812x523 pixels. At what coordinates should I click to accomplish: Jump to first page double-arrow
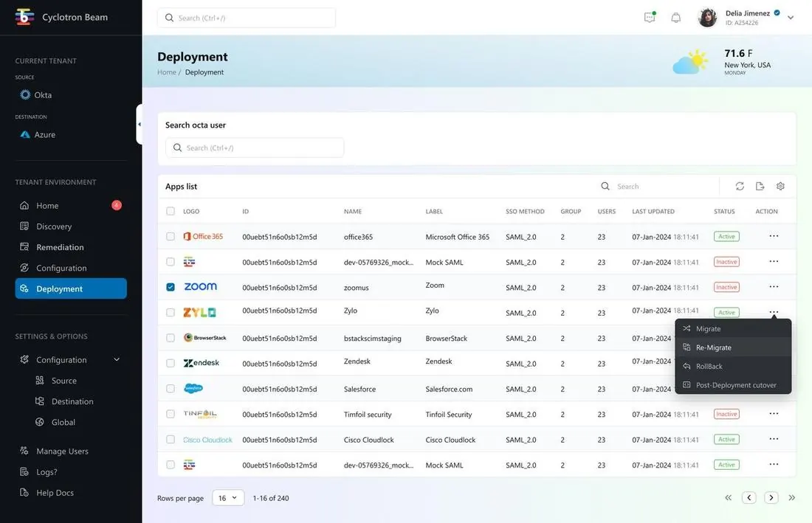728,498
